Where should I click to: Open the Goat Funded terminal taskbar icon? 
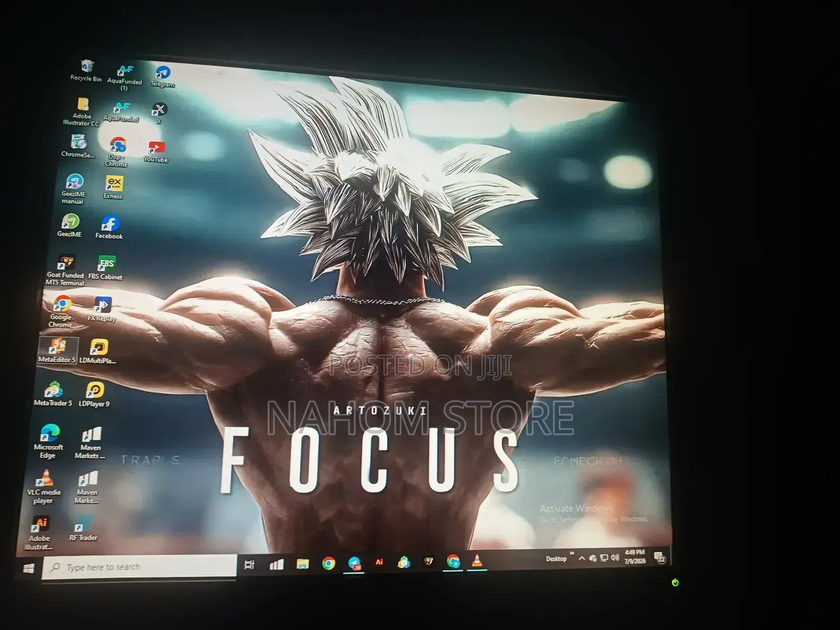(429, 562)
